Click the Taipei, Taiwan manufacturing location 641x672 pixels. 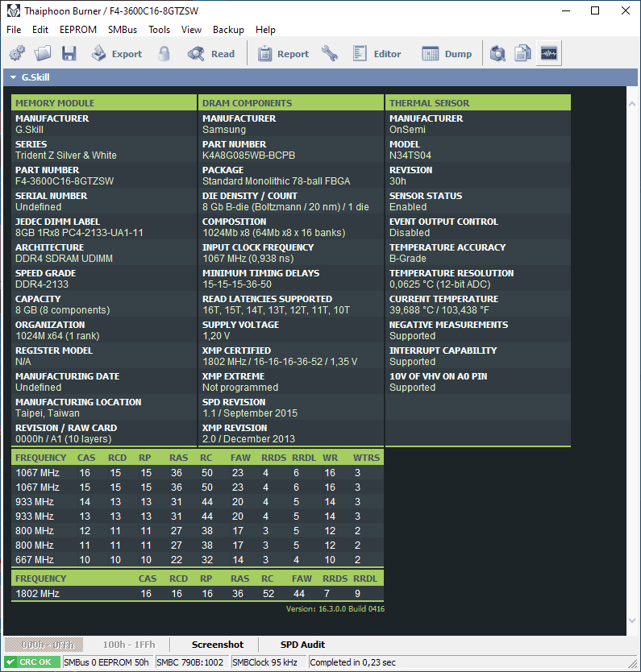(48, 413)
